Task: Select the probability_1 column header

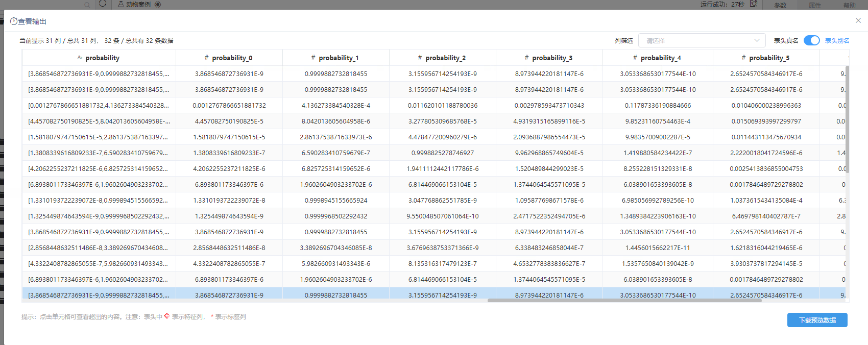Action: [335, 58]
